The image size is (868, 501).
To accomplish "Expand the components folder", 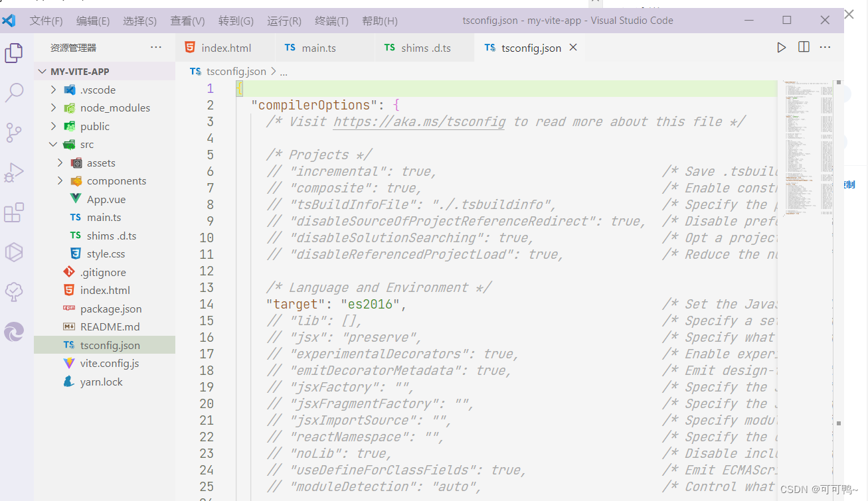I will point(60,180).
